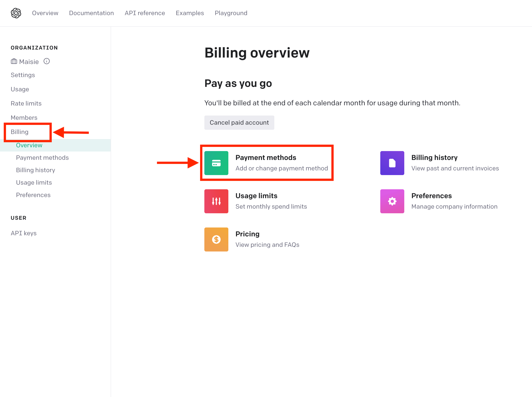
Task: Click the info icon next to Maisie
Action: click(x=47, y=61)
